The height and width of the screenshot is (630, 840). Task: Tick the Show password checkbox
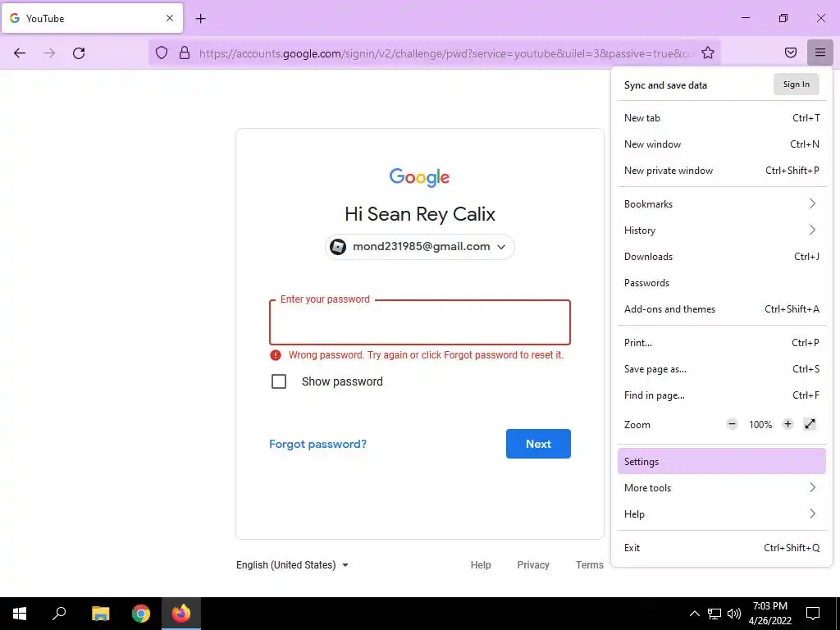point(279,381)
